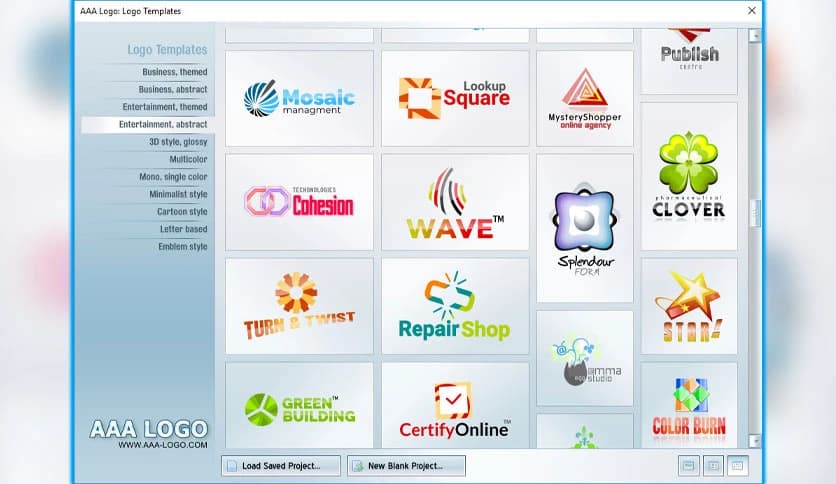
Task: Choose the Lookup Square logo template
Action: (455, 99)
